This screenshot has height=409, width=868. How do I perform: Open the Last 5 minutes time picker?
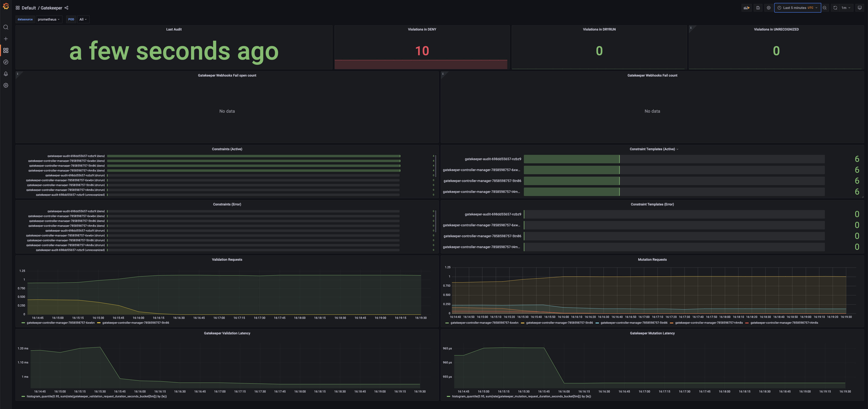pyautogui.click(x=797, y=8)
